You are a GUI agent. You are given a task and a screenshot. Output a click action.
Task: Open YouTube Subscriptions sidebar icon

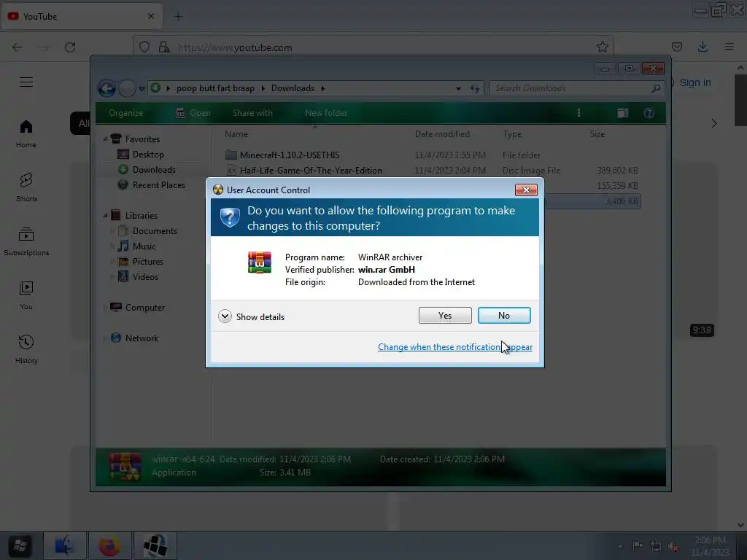26,241
